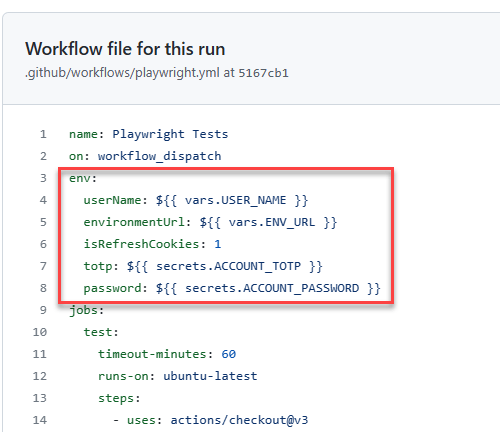Click the "Workflow file for this run" heading
This screenshot has height=432, width=500.
[x=125, y=49]
